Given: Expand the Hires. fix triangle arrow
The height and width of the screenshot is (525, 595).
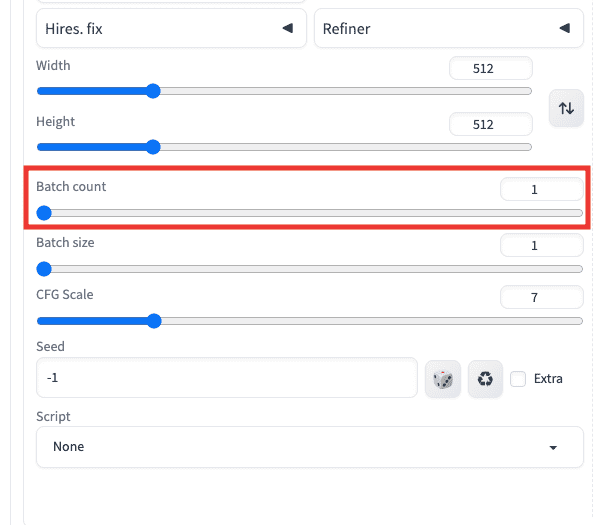Looking at the screenshot, I should coord(288,28).
